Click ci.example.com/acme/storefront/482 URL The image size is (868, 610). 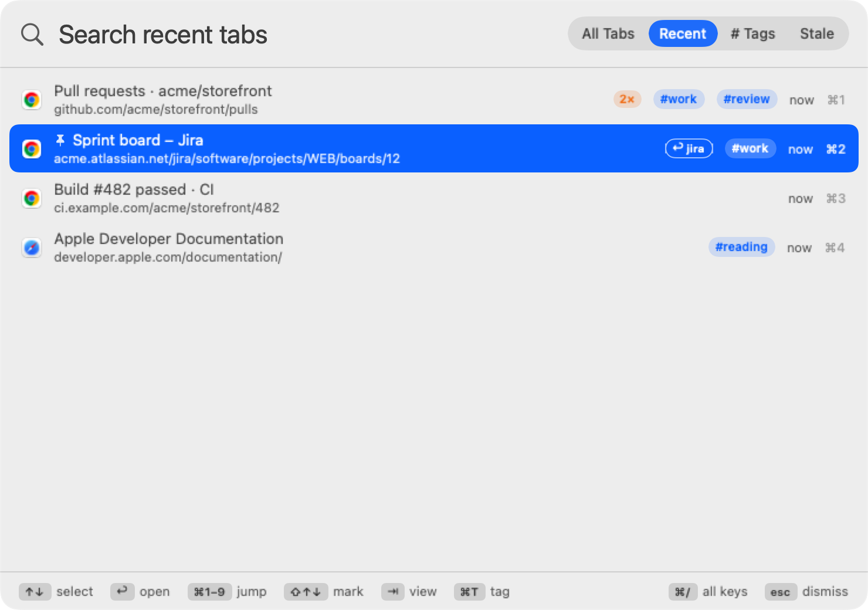(x=167, y=208)
